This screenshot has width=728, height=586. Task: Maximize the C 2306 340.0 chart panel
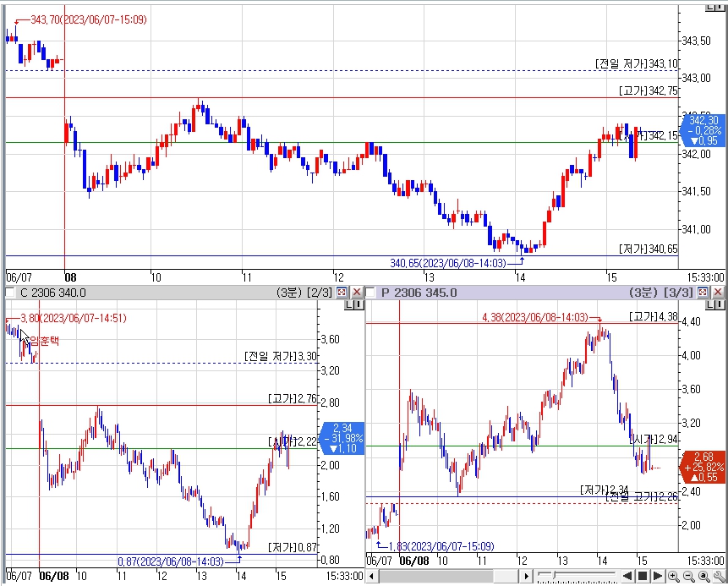[342, 293]
